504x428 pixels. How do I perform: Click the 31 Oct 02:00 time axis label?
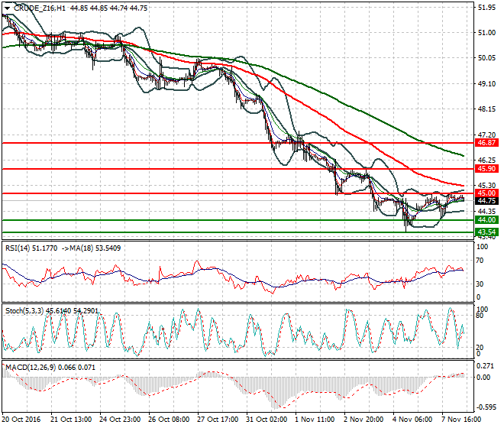(x=267, y=420)
